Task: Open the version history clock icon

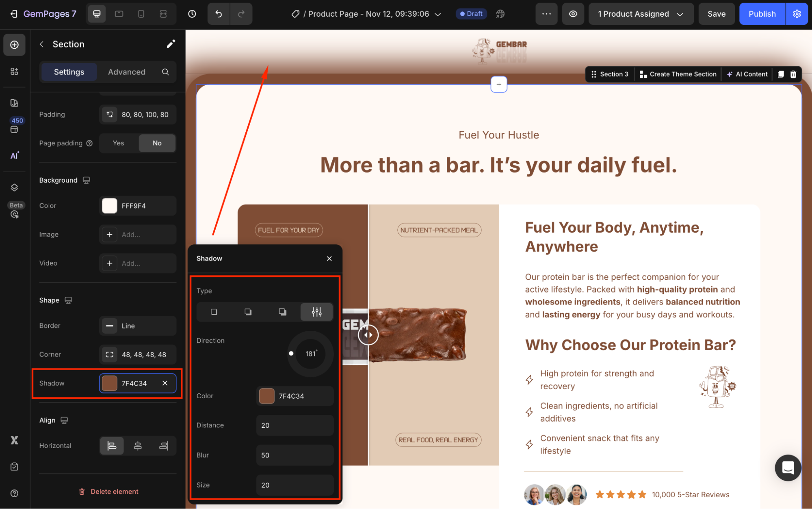Action: tap(192, 14)
